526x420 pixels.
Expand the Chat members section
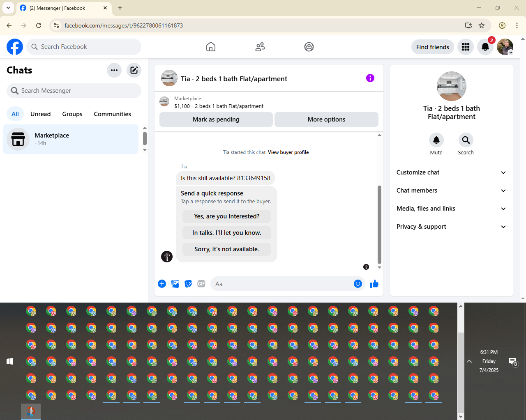[451, 190]
